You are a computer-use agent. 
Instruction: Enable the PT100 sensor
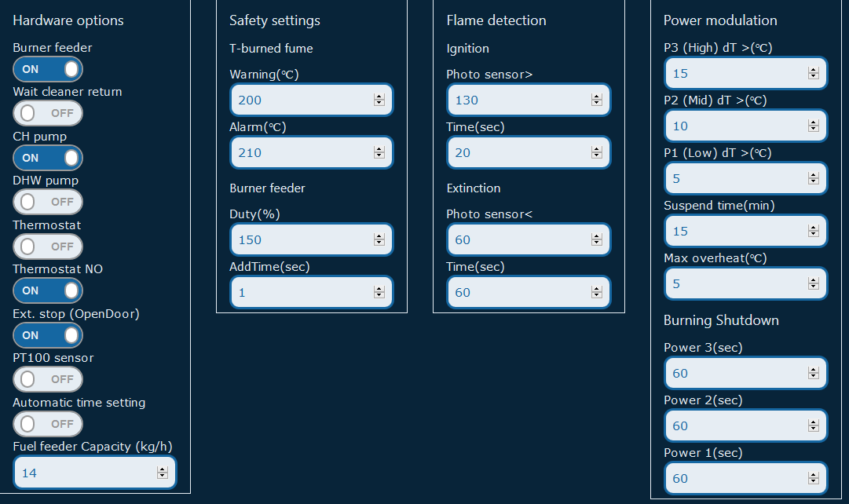point(47,379)
